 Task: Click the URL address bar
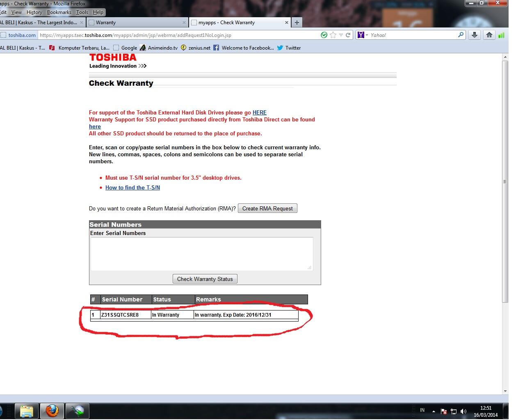tap(178, 35)
